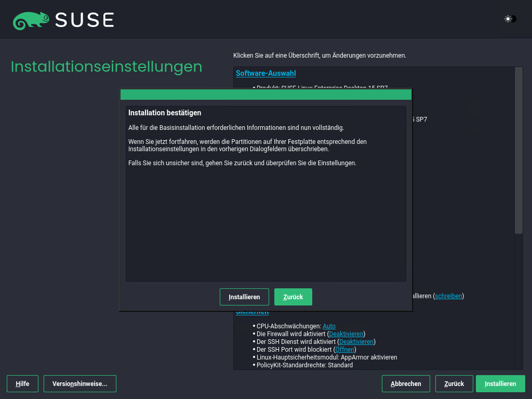Click the settings list vertical scrollbar
The width and height of the screenshot is (532, 399).
(x=518, y=151)
